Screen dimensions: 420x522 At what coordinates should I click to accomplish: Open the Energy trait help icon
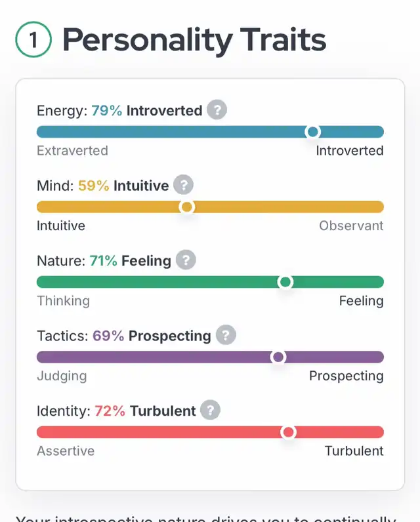[x=217, y=110]
